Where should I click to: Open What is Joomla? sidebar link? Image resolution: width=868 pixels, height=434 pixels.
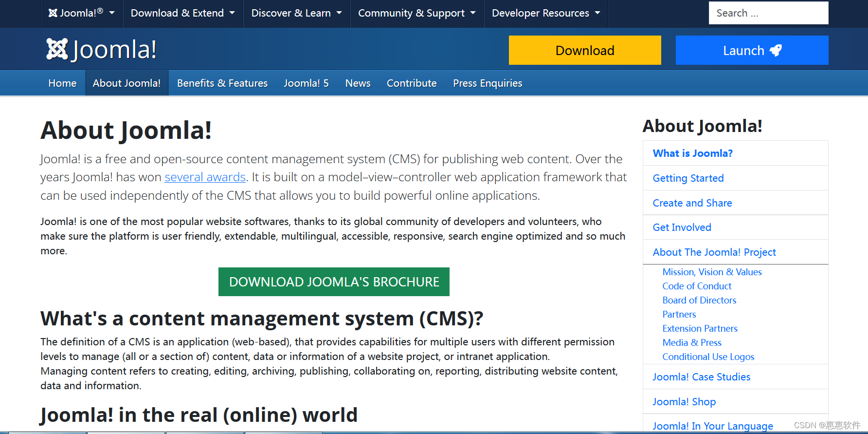(735, 153)
